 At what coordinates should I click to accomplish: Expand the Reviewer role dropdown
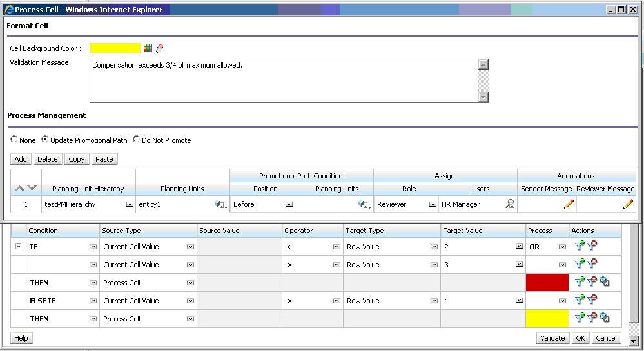coord(433,204)
